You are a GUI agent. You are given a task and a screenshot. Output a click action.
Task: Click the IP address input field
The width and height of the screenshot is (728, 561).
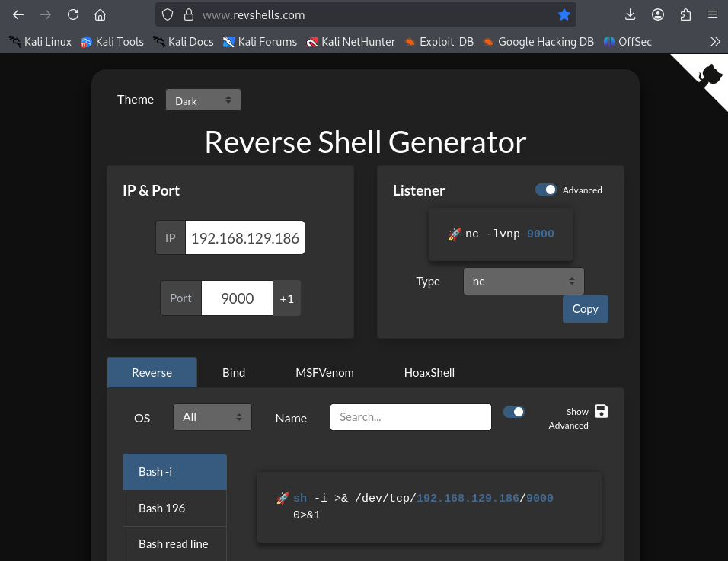coord(245,237)
